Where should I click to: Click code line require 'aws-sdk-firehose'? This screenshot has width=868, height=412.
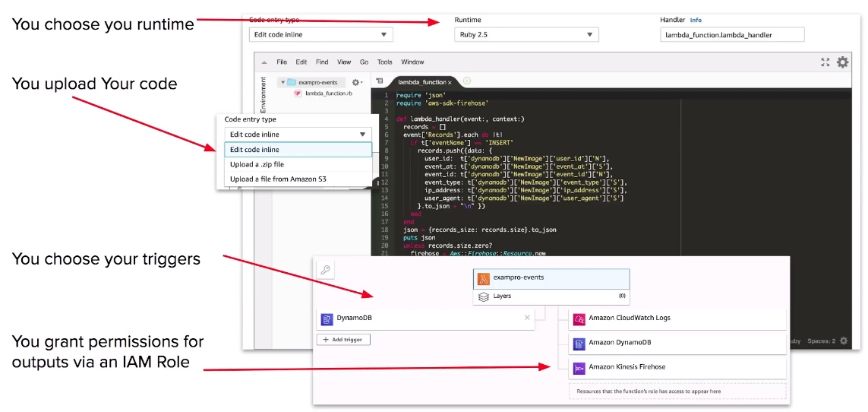click(x=442, y=103)
